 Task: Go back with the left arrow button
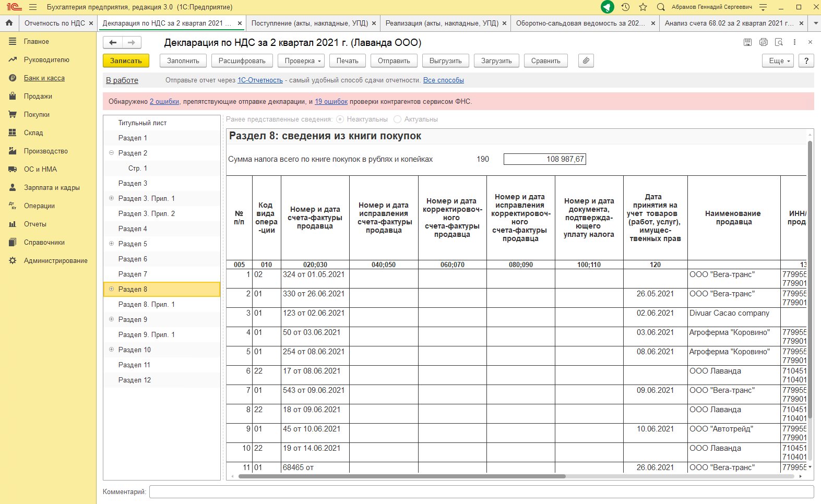click(113, 43)
